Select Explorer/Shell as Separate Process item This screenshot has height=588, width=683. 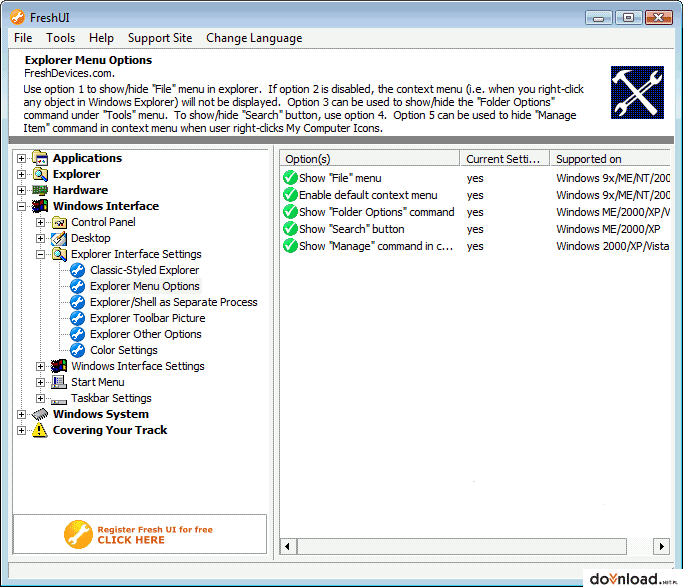(x=174, y=302)
